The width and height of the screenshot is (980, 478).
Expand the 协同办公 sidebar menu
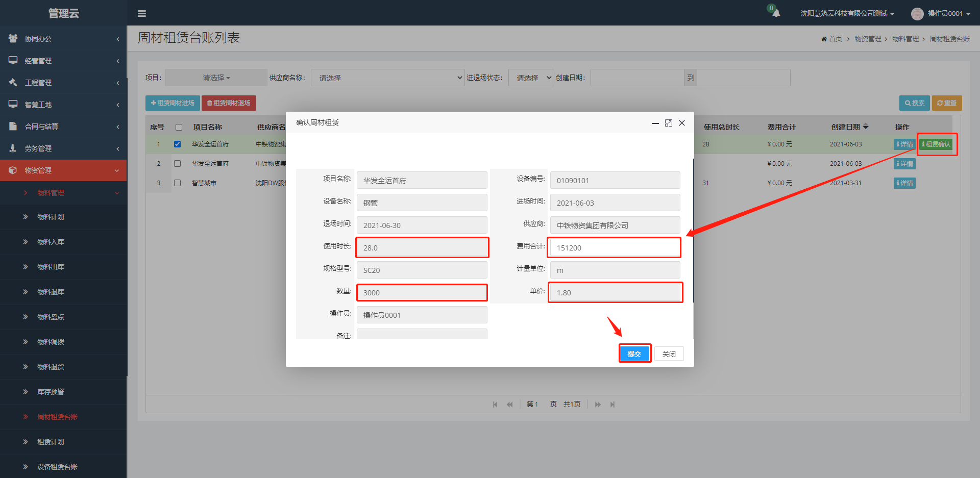pyautogui.click(x=63, y=38)
